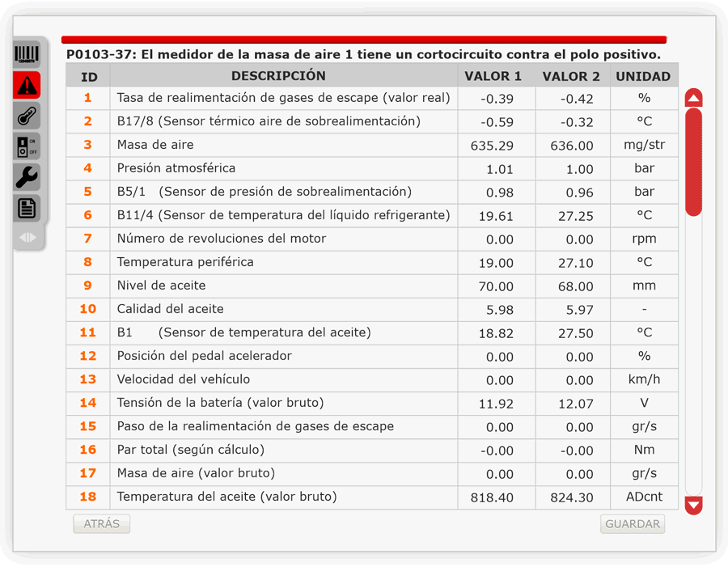The image size is (728, 567).
Task: Click the red scroll up arrow
Action: click(694, 98)
